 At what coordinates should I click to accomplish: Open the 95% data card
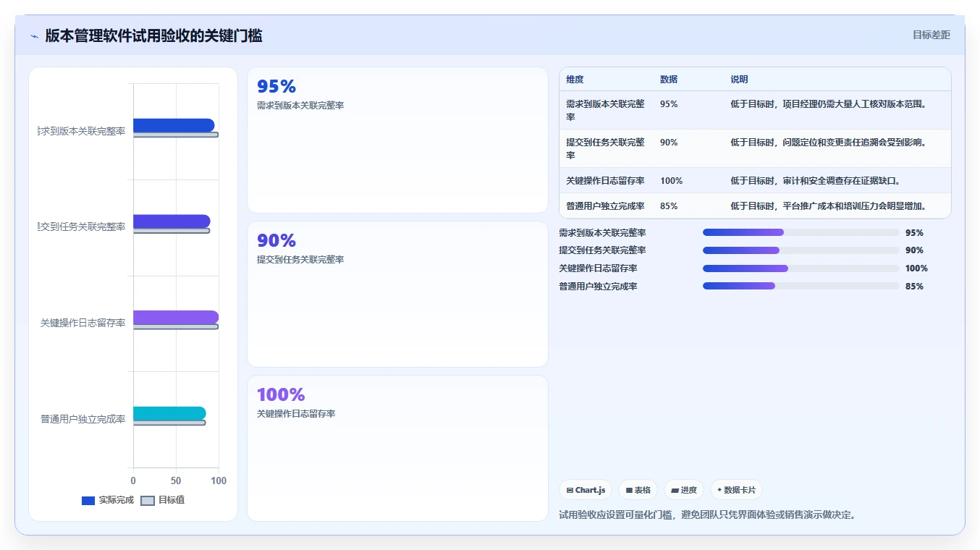click(397, 140)
